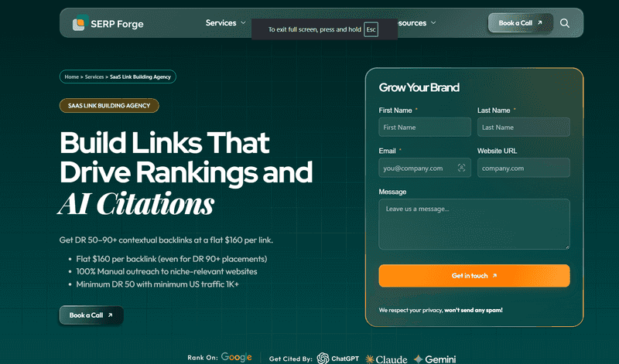
Task: Click 'Minimum DR 50' bullet text
Action: point(158,284)
